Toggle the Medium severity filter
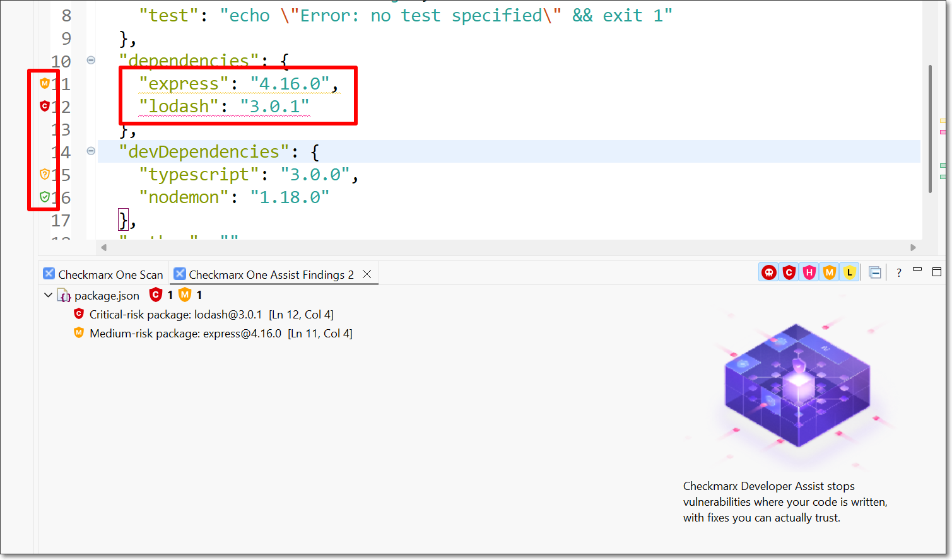The height and width of the screenshot is (560, 952). click(829, 272)
